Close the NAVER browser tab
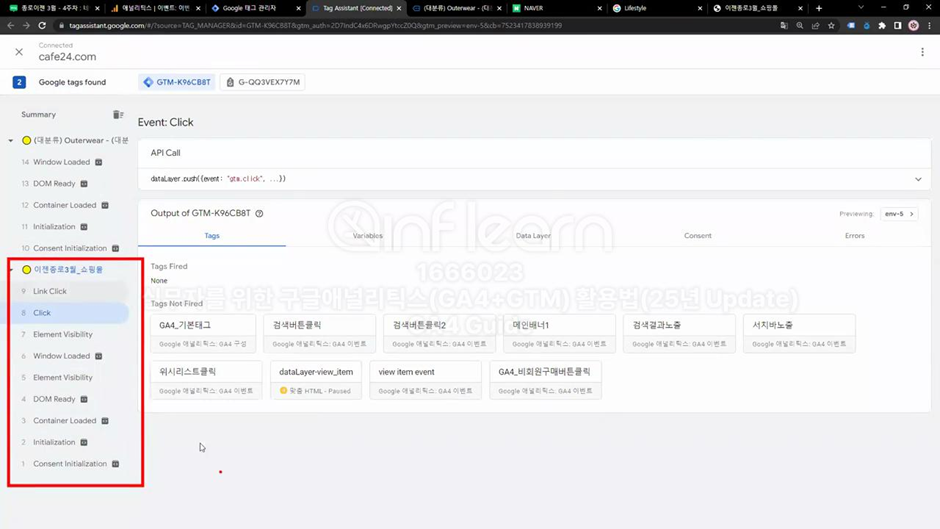The width and height of the screenshot is (940, 529). click(x=599, y=8)
